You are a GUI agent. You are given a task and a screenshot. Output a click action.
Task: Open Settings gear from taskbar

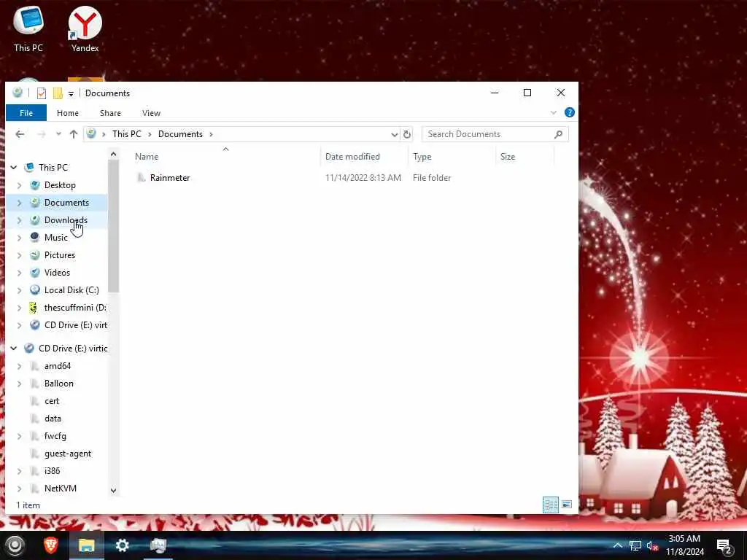(122, 545)
